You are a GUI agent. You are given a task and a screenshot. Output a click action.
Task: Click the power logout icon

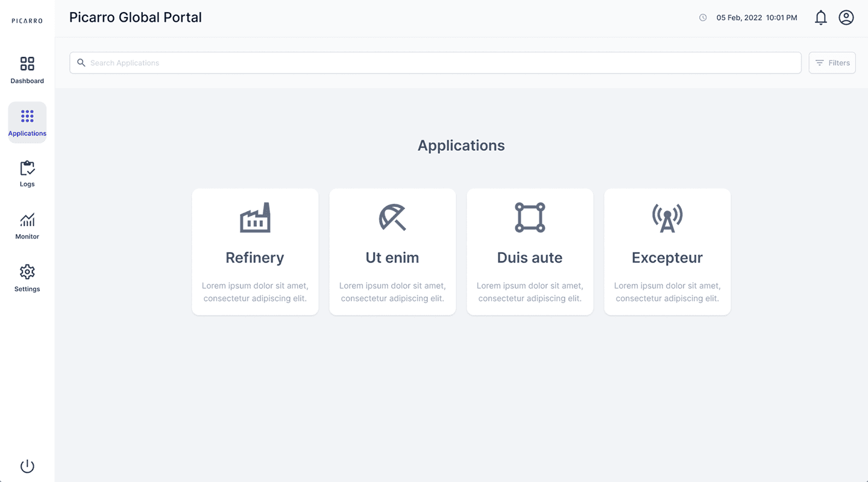pos(27,466)
